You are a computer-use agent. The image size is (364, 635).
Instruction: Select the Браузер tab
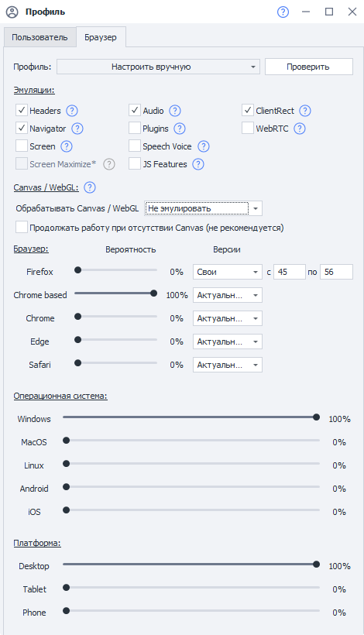coord(101,37)
